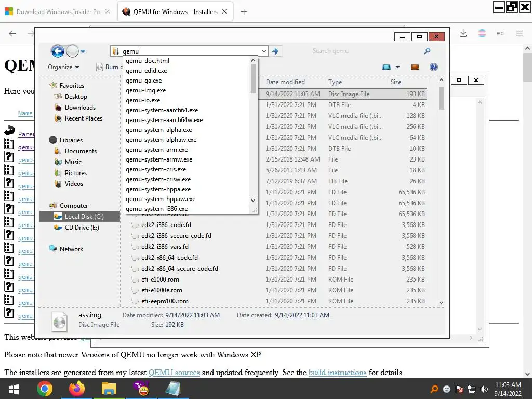Image resolution: width=532 pixels, height=399 pixels.
Task: Click the Go arrow next to address bar
Action: pyautogui.click(x=275, y=51)
